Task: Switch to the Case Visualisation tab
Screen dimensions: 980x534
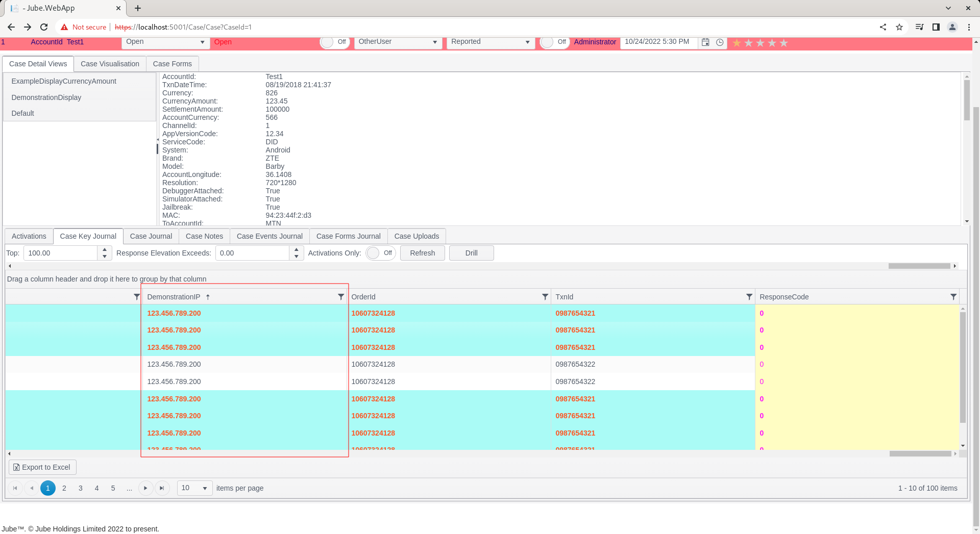Action: click(x=110, y=64)
